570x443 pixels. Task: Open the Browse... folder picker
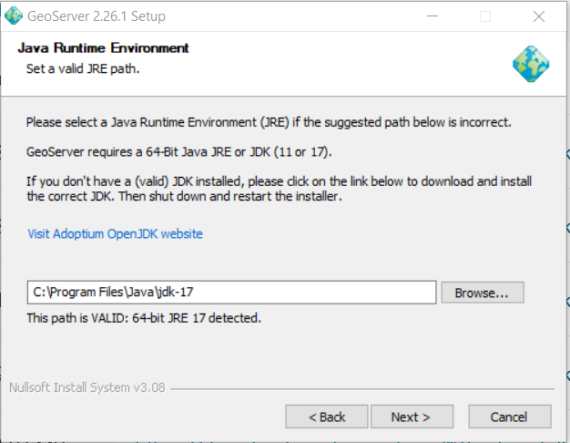pos(482,293)
